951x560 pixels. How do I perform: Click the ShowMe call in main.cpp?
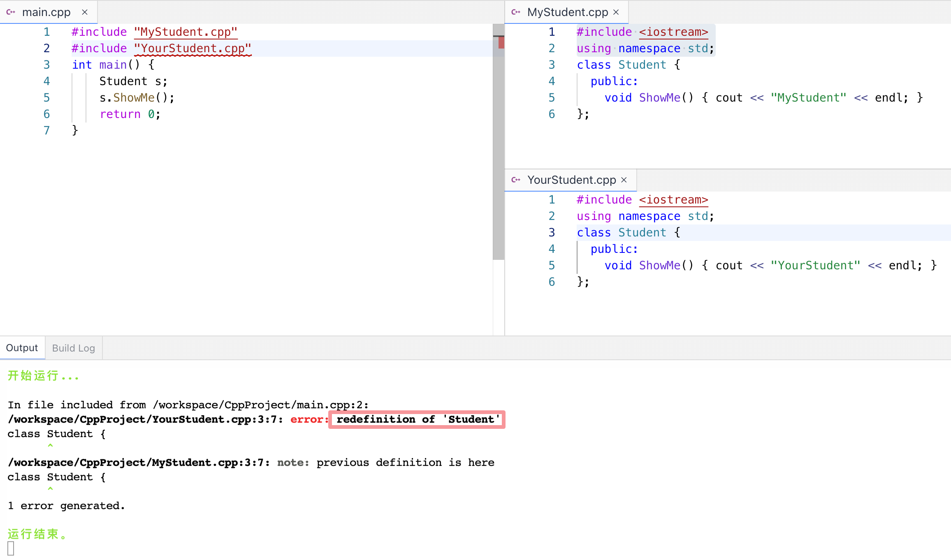[x=134, y=98]
